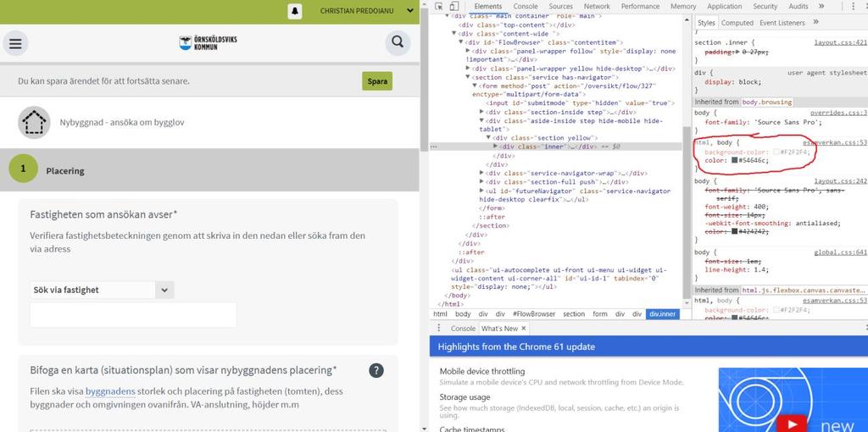This screenshot has width=868, height=432.
Task: Show more Styles pane tabs chevron
Action: [816, 22]
